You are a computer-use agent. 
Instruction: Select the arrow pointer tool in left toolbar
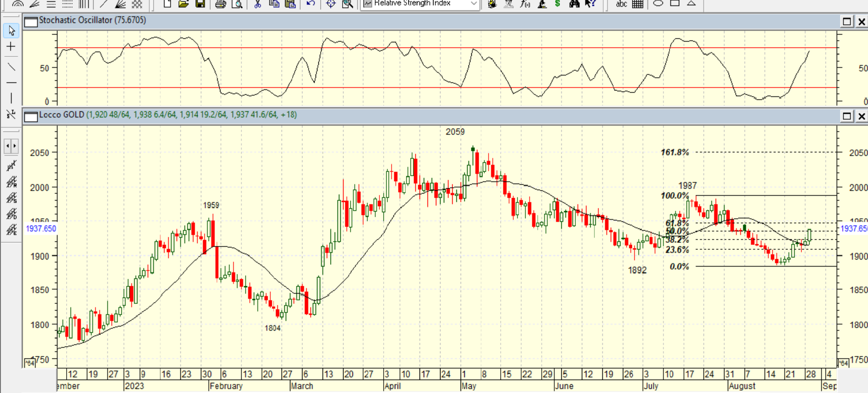point(11,31)
